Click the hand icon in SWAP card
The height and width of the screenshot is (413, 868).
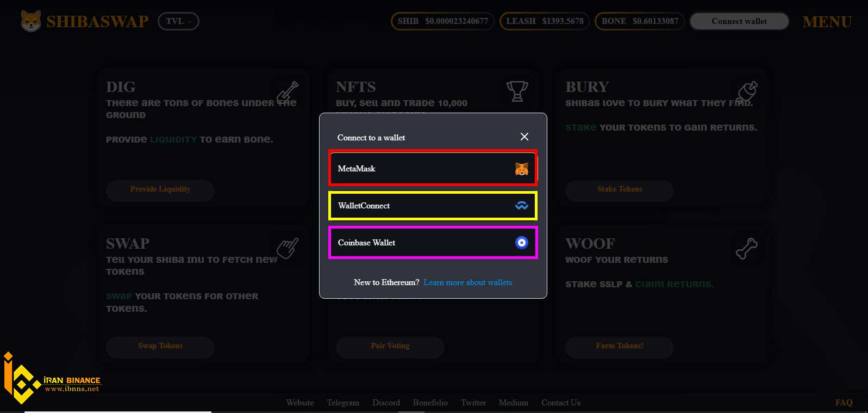tap(288, 248)
